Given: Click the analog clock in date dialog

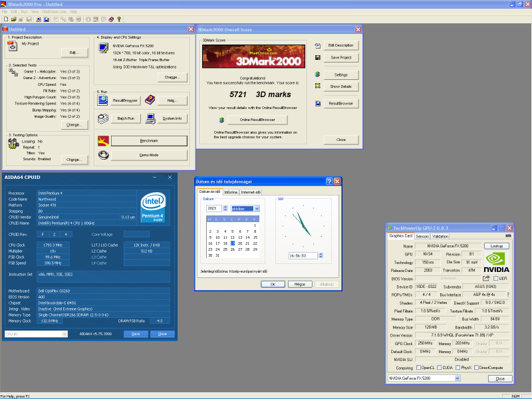Looking at the screenshot, I should [303, 225].
